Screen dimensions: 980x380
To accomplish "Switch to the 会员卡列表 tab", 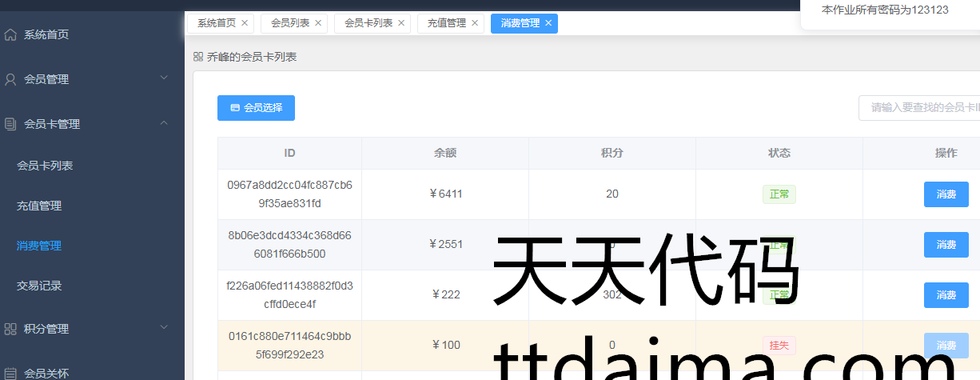I will (x=368, y=23).
